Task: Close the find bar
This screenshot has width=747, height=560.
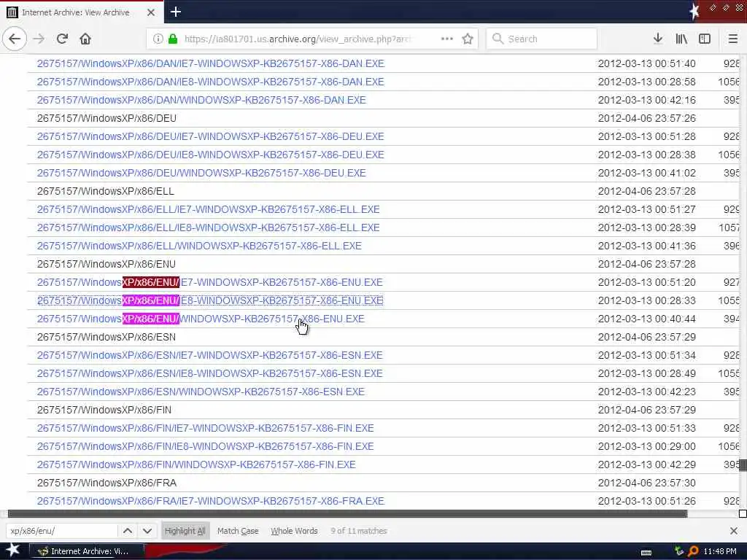Action: point(734,531)
